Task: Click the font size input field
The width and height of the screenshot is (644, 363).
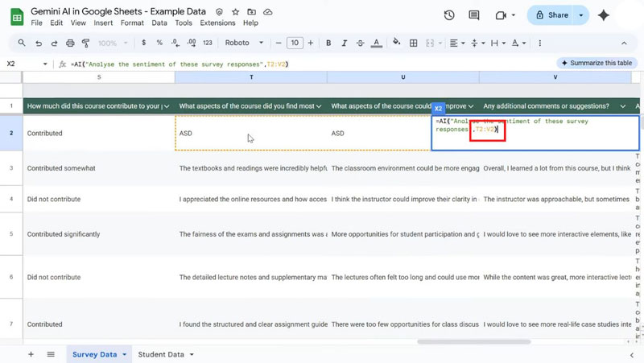Action: point(295,43)
